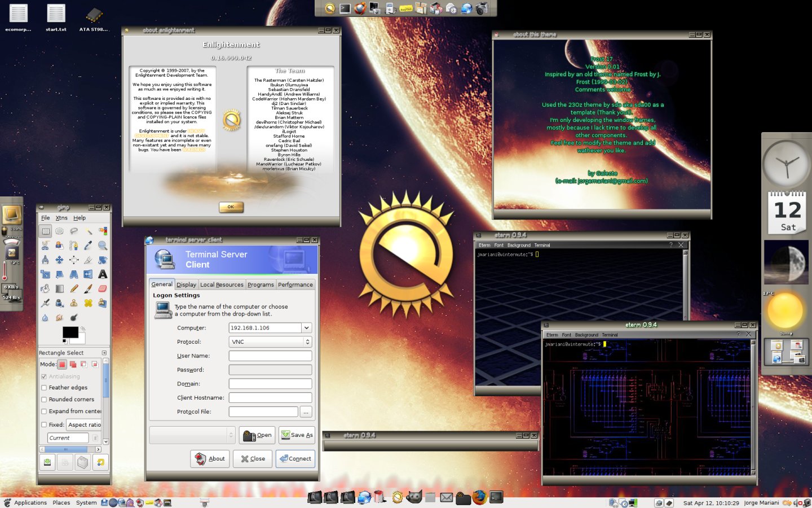Switch to the Local Resources tab
This screenshot has width=812, height=508.
coord(222,284)
